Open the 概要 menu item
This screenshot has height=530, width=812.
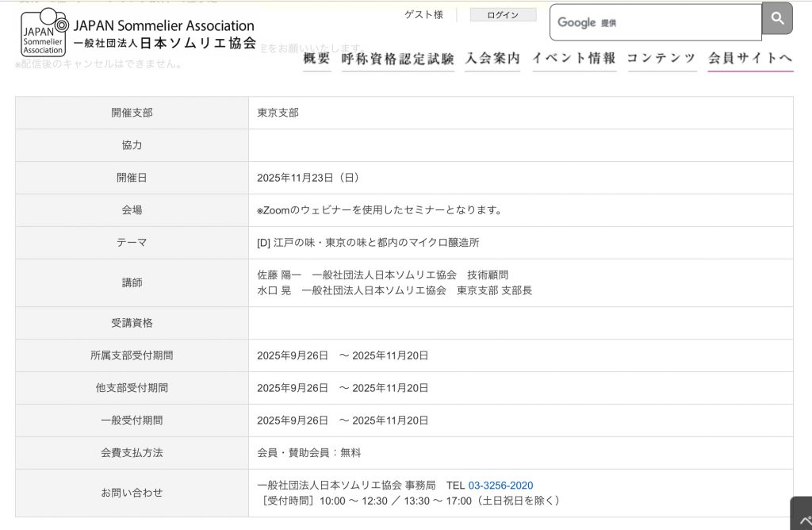[317, 58]
